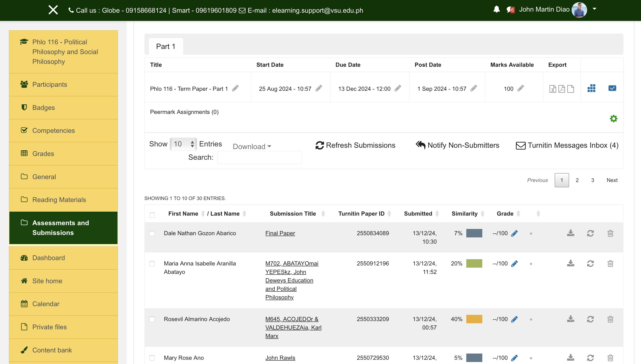Expand the Download dropdown menu
The image size is (641, 364).
[252, 146]
